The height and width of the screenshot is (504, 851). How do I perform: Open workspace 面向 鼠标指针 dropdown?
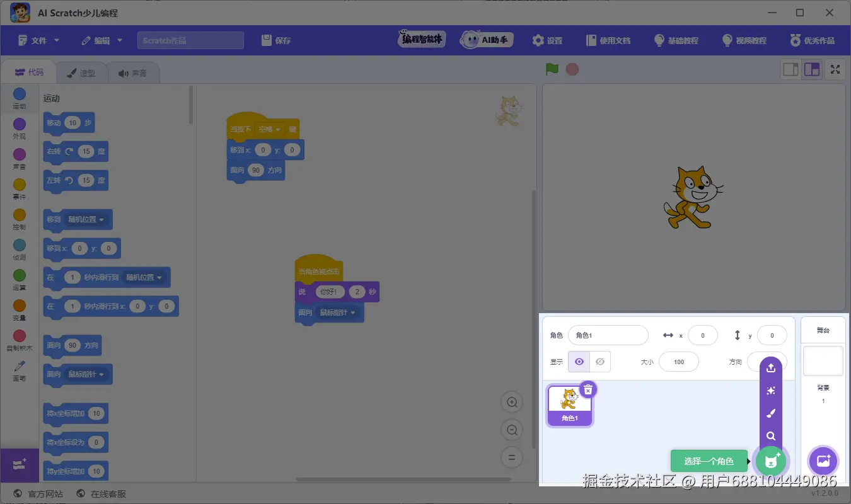tap(337, 312)
